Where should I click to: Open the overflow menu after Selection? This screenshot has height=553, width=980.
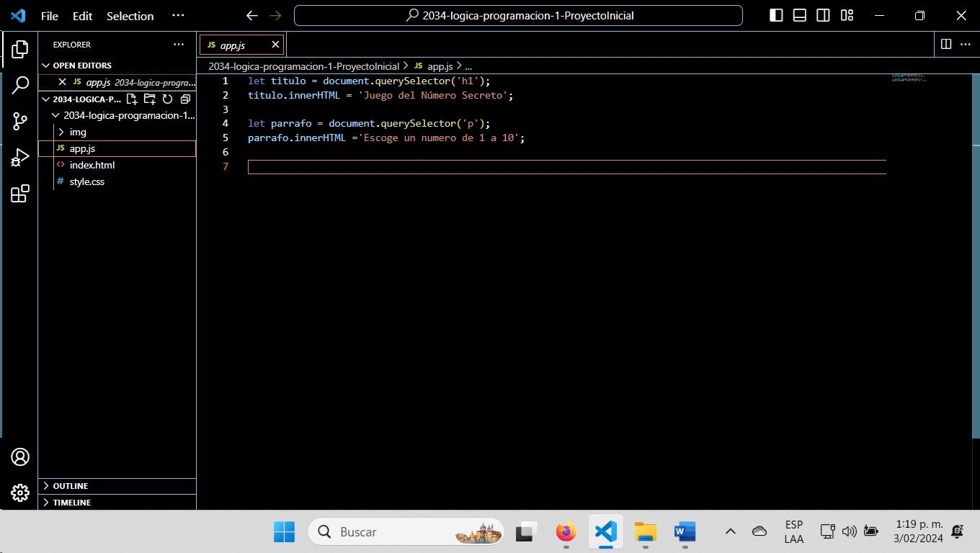click(178, 15)
